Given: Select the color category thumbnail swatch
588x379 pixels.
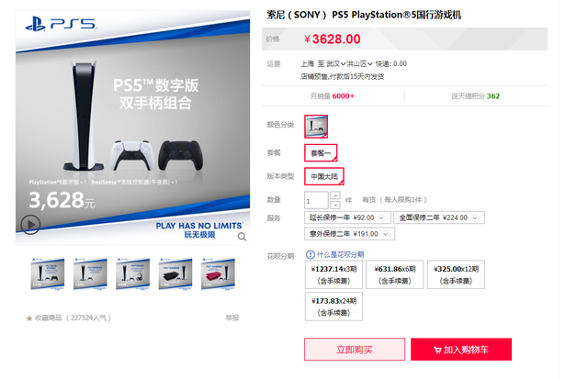Looking at the screenshot, I should [x=316, y=127].
